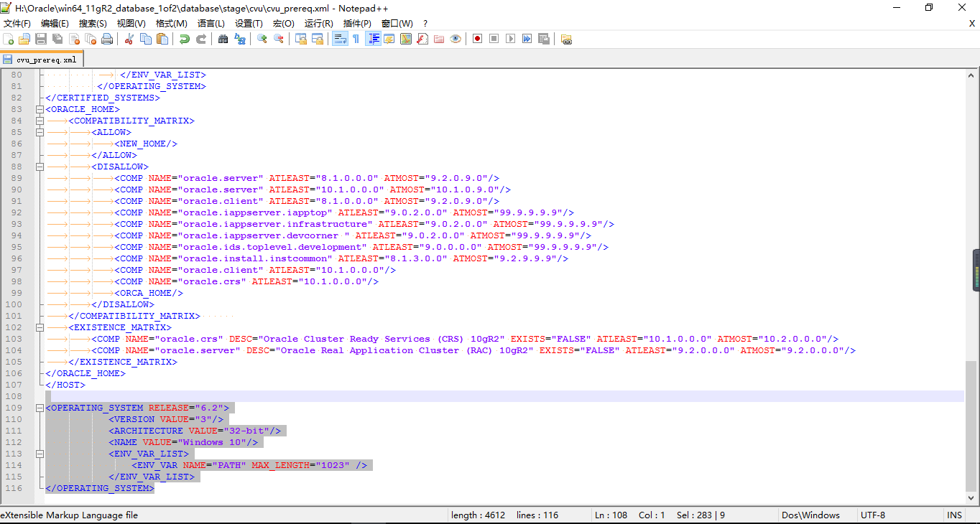Open the Document Map panel icon

coord(406,39)
